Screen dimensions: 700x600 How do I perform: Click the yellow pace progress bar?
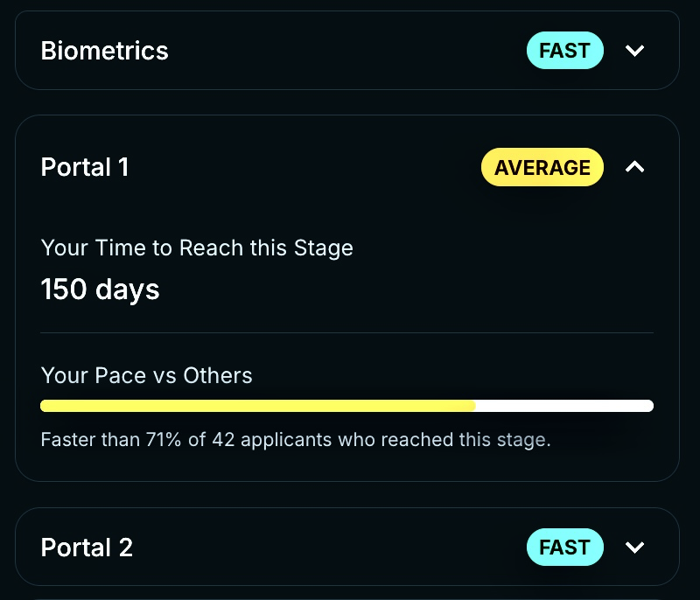click(258, 406)
